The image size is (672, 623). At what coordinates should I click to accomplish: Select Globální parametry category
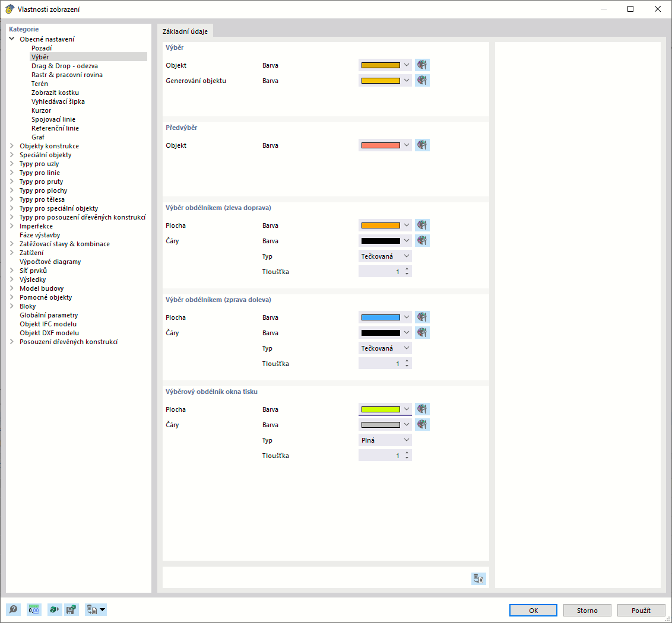pyautogui.click(x=49, y=315)
